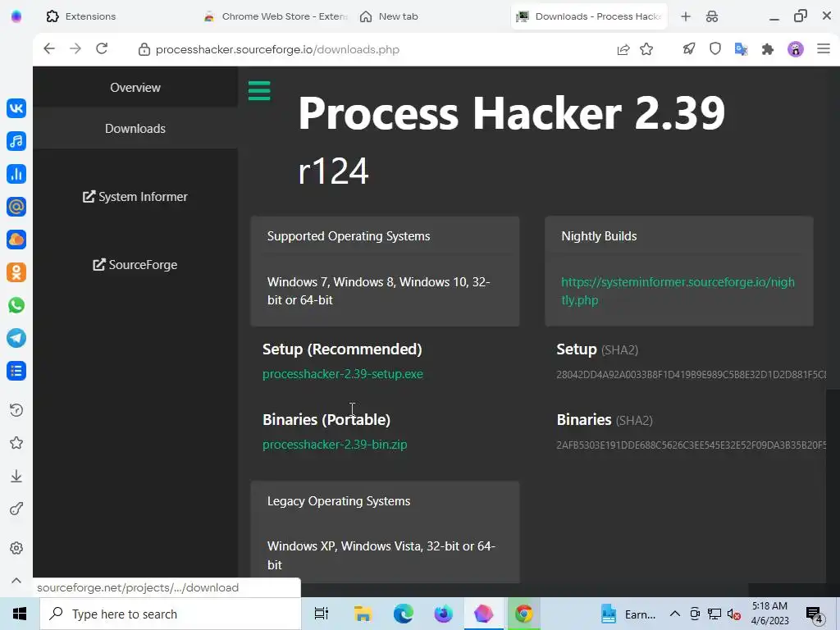Reload the current page
Viewport: 840px width, 630px height.
point(102,48)
